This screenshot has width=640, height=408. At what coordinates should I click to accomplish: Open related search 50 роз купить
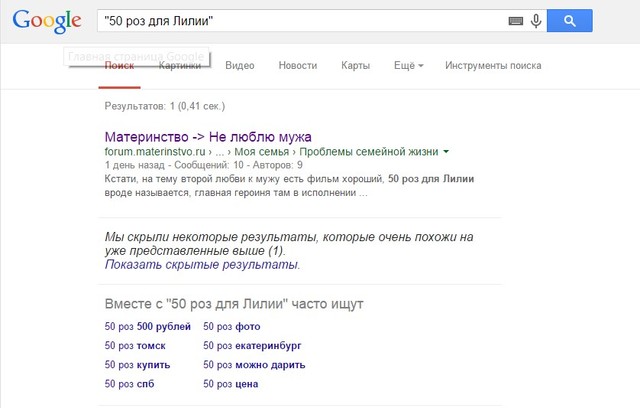point(138,365)
